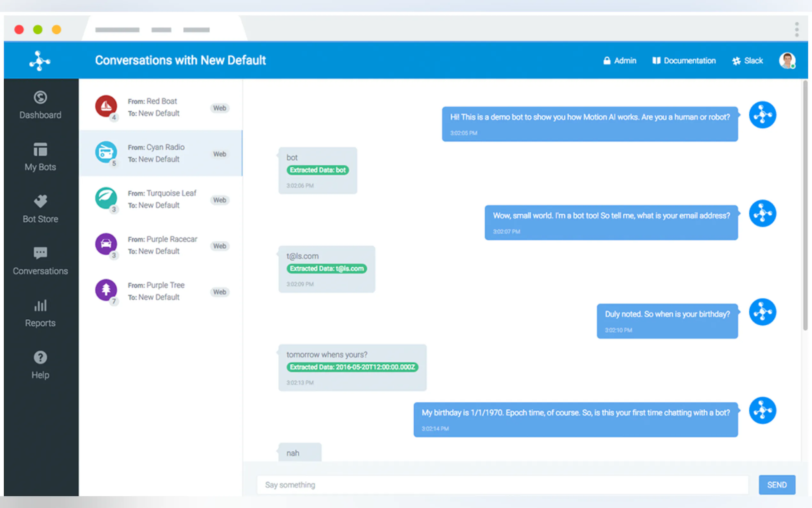Select the Red Boat conversation
The width and height of the screenshot is (812, 508).
point(161,107)
